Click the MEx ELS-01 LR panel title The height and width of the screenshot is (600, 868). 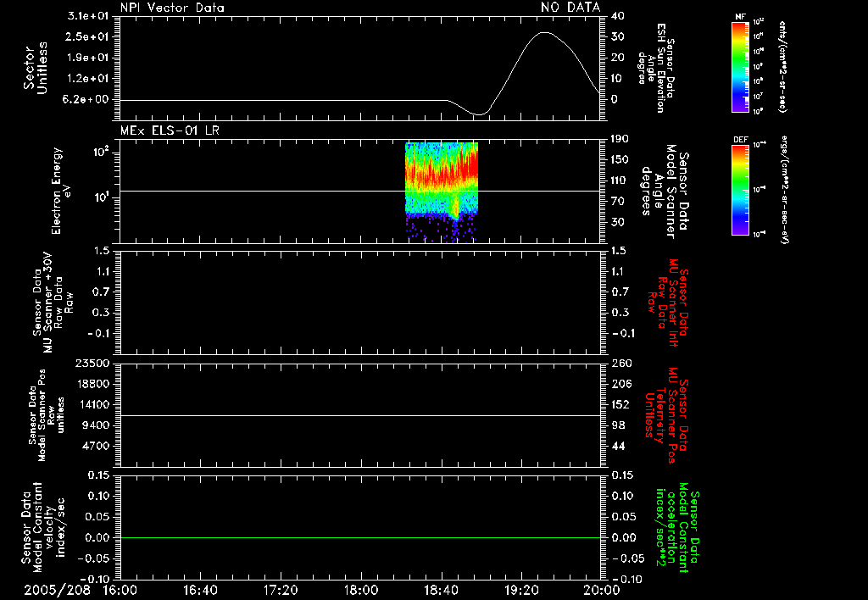click(x=170, y=131)
